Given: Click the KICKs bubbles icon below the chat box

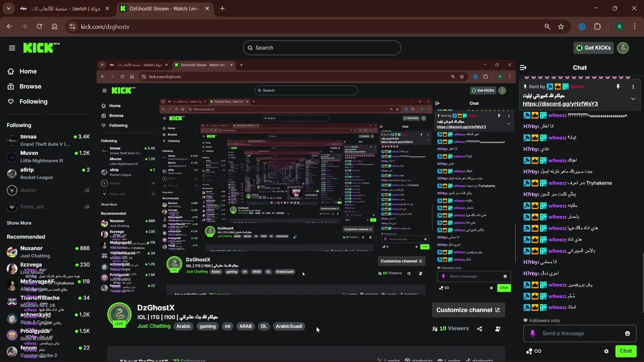Looking at the screenshot, I should click(529, 351).
